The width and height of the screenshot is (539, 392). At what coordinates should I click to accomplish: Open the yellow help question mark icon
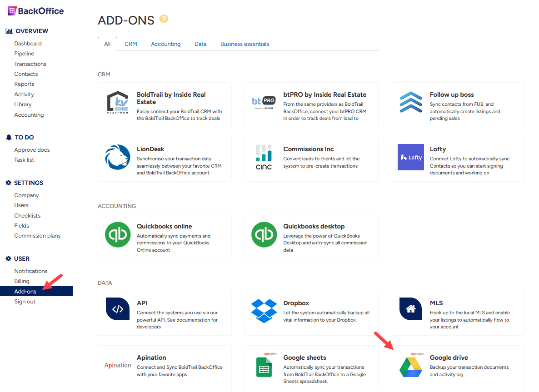(164, 19)
